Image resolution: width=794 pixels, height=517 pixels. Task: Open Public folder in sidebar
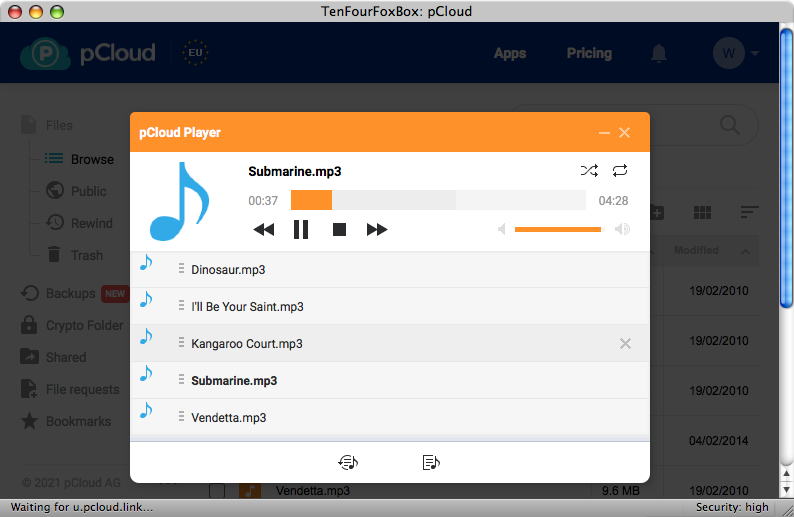coord(76,191)
